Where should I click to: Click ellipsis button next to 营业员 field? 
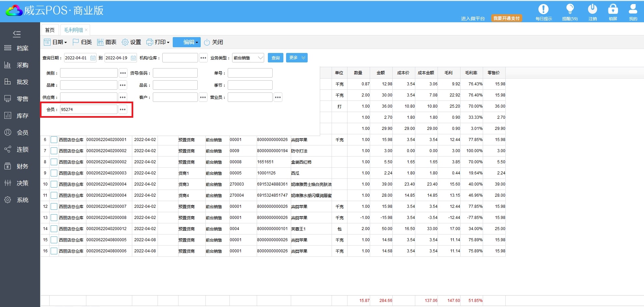pyautogui.click(x=278, y=97)
